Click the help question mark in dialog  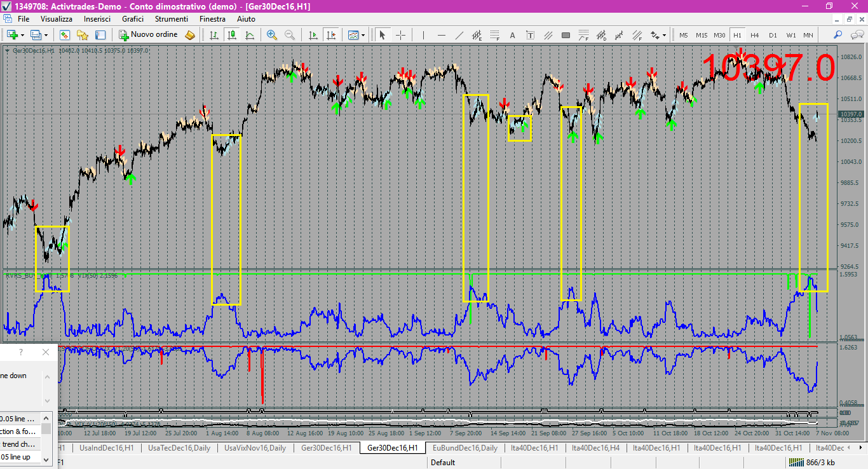click(x=21, y=352)
